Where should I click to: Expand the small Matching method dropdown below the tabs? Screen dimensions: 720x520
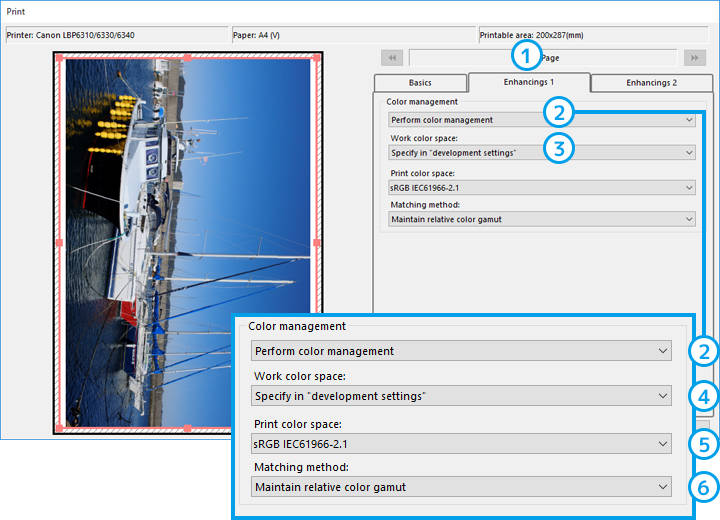point(542,219)
